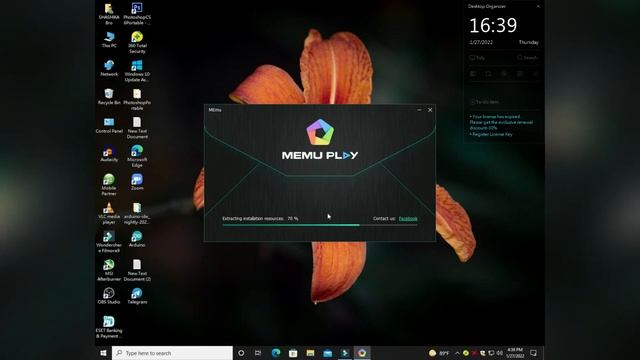Viewport: 640px width, 360px height.
Task: Select Telegram desktop shortcut
Action: click(x=137, y=296)
